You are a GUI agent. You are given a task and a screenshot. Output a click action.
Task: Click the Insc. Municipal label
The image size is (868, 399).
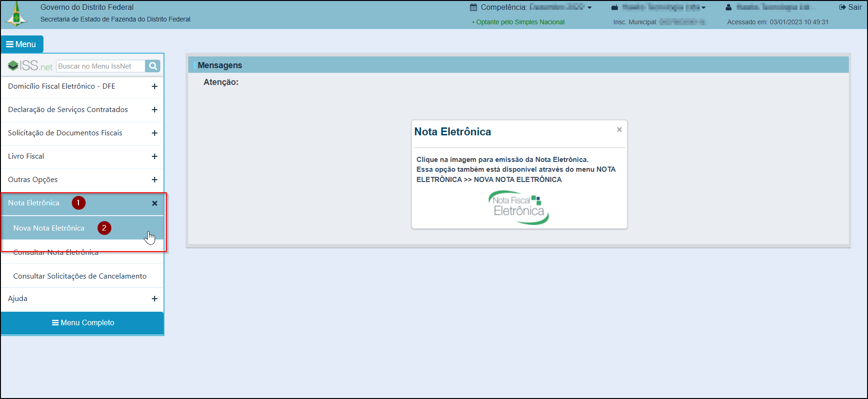pyautogui.click(x=635, y=22)
